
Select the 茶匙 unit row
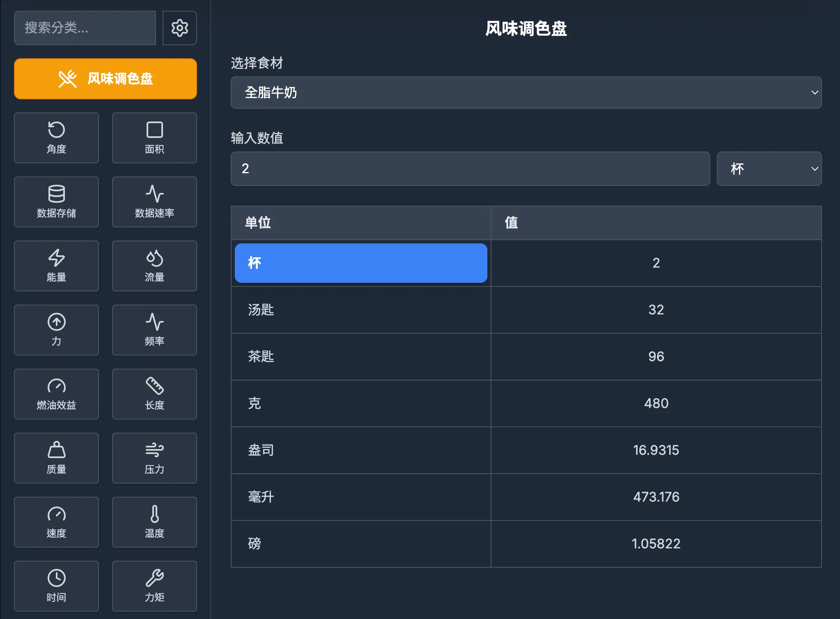(x=361, y=357)
